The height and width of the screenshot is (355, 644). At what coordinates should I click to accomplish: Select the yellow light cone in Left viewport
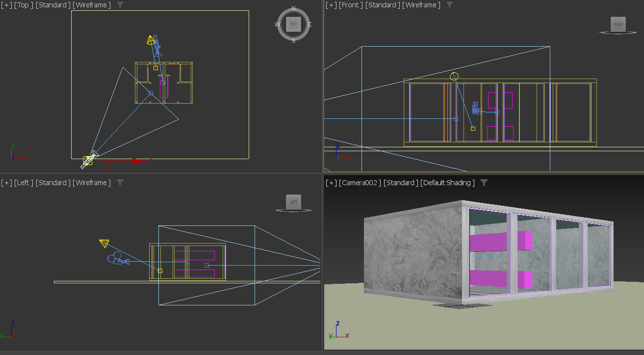[x=104, y=243]
